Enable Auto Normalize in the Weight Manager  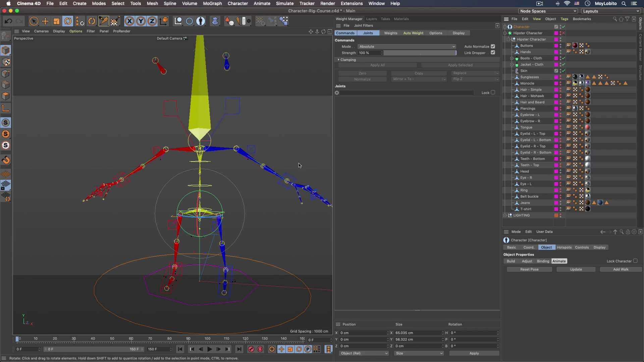click(x=493, y=46)
